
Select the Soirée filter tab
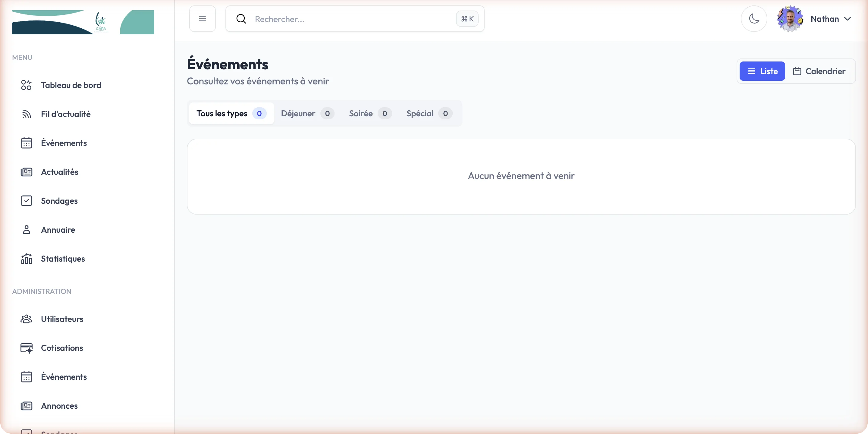click(x=370, y=114)
